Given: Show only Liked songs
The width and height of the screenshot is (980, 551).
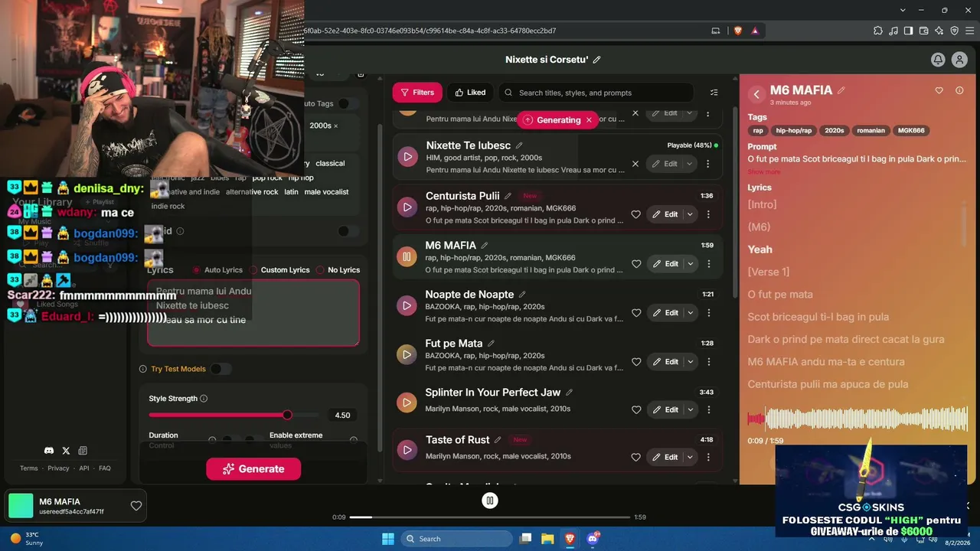Looking at the screenshot, I should (470, 93).
